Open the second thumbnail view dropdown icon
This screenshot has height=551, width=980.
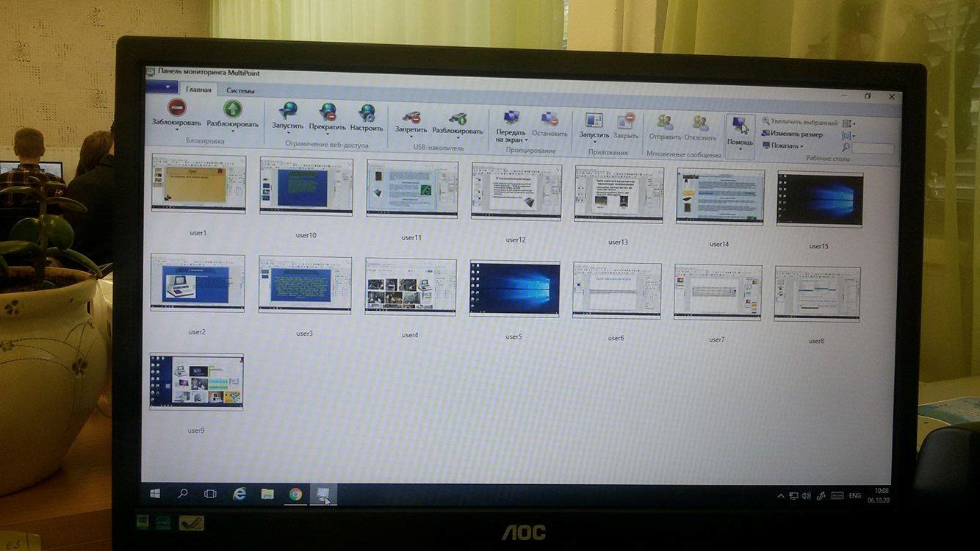pyautogui.click(x=849, y=136)
